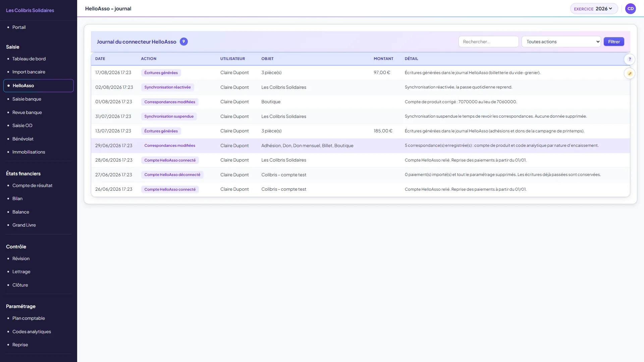Viewport: 644px width, 362px height.
Task: Click the OBJET column header
Action: click(267, 59)
